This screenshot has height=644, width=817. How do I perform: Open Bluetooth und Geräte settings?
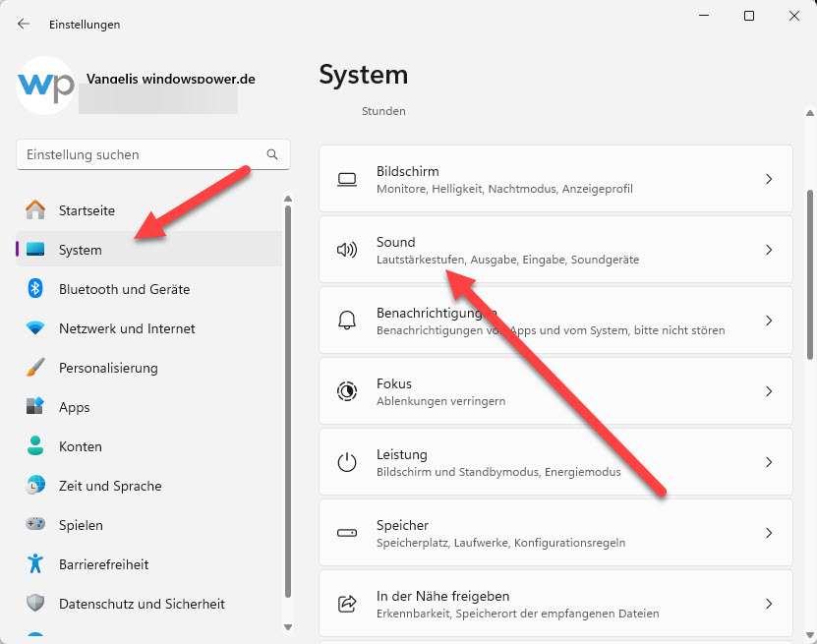pos(149,289)
